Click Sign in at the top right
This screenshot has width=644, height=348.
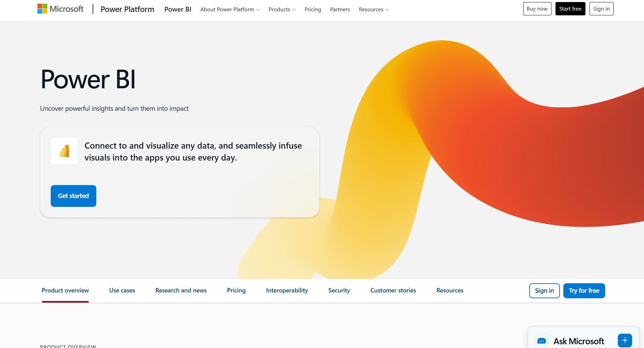[601, 9]
